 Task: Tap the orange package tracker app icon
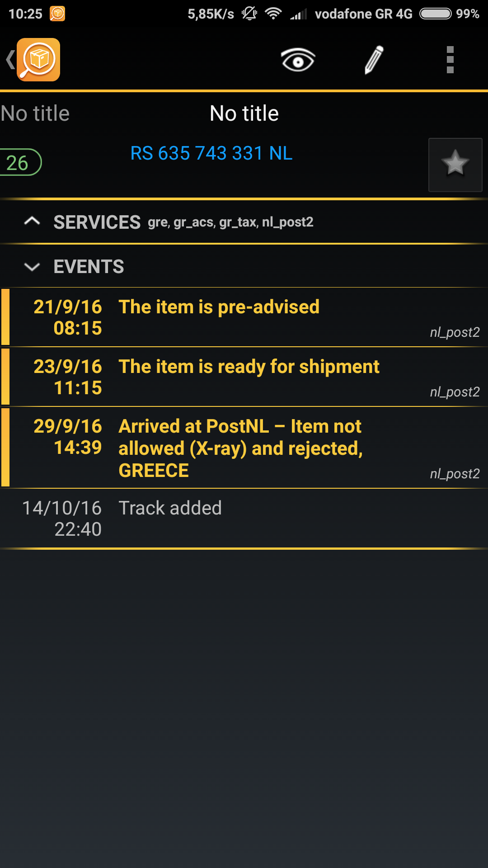click(38, 60)
